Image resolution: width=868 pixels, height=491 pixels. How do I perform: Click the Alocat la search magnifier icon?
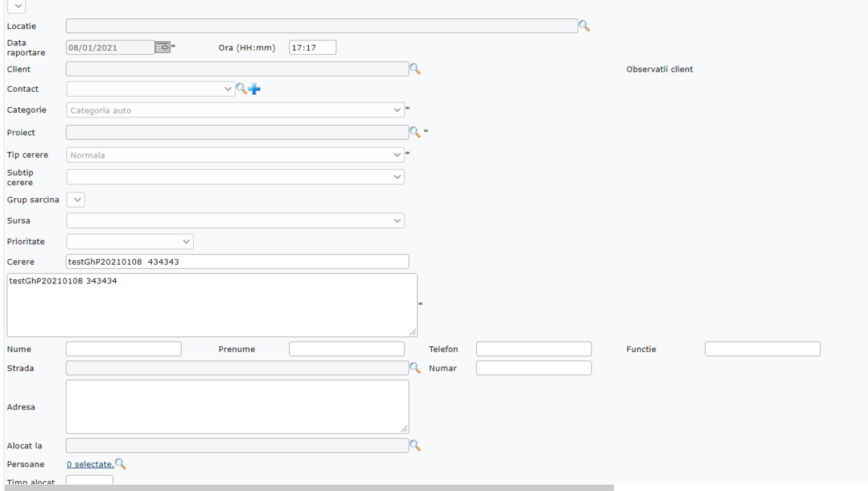[415, 445]
